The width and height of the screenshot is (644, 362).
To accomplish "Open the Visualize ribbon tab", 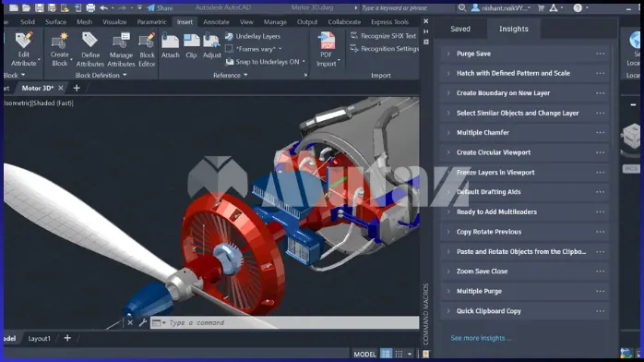I will [114, 22].
